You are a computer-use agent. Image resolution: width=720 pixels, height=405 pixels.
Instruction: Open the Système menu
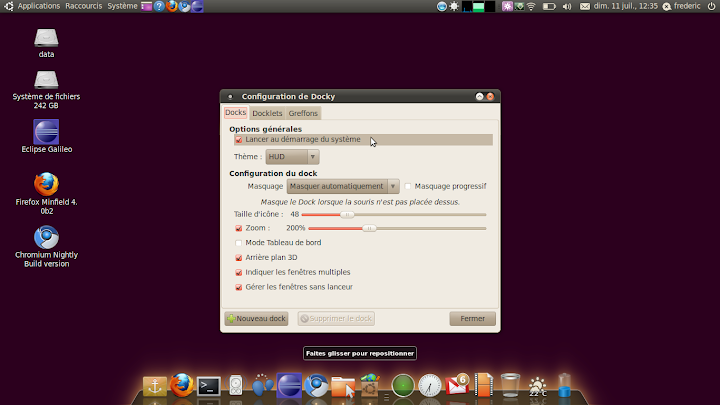(x=122, y=6)
